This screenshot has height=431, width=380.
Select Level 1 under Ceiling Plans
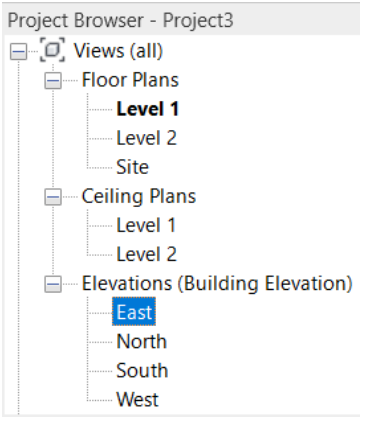coord(146,225)
